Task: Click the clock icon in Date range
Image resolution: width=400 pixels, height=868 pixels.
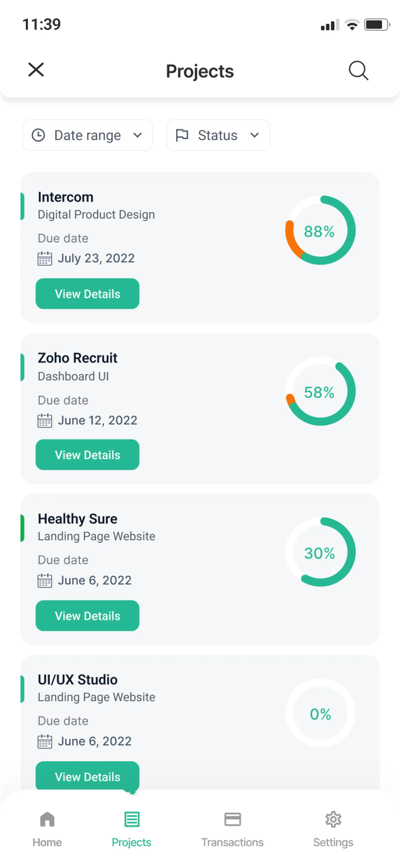Action: point(38,135)
